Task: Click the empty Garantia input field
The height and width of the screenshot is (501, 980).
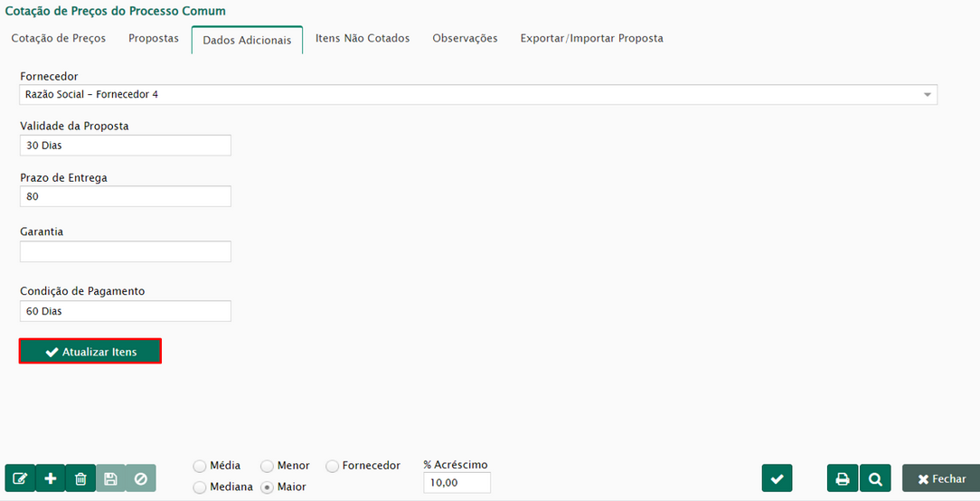Action: point(126,251)
